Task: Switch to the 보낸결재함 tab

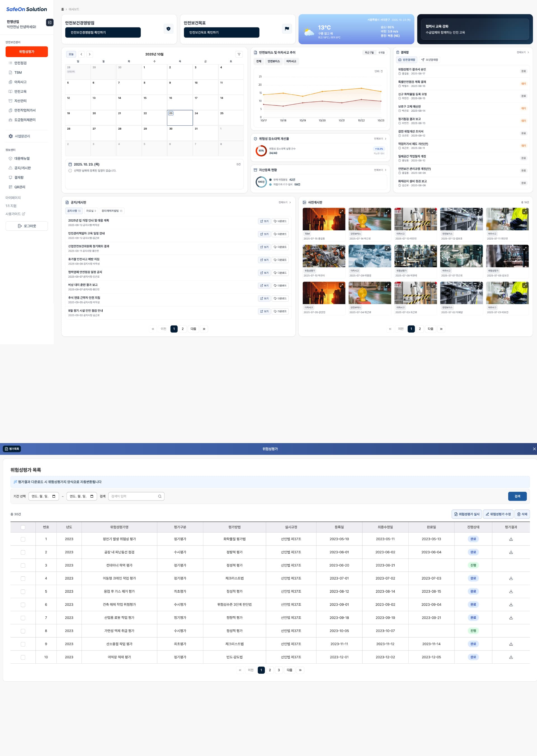Action: (430, 60)
